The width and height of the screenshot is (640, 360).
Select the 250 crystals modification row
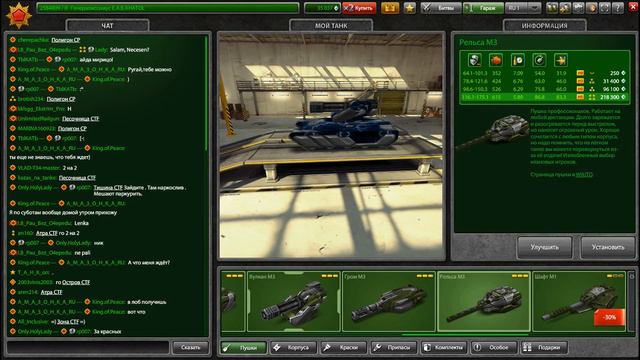point(544,73)
